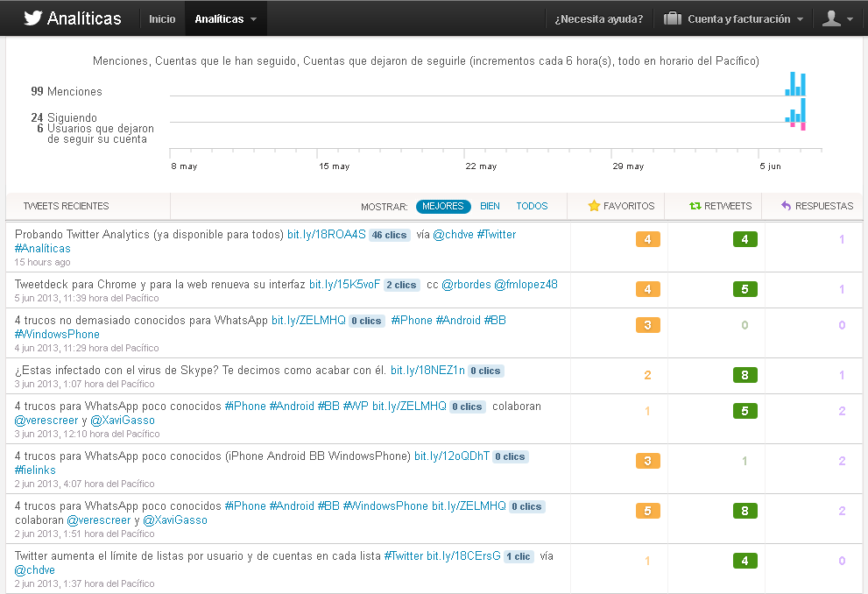Click retweets count 4 on list-limit tweet
The width and height of the screenshot is (868, 594).
coord(745,561)
